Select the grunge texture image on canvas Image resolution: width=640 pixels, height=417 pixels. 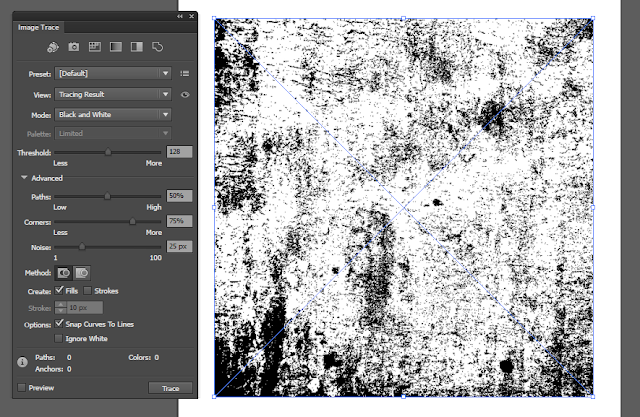tap(404, 207)
